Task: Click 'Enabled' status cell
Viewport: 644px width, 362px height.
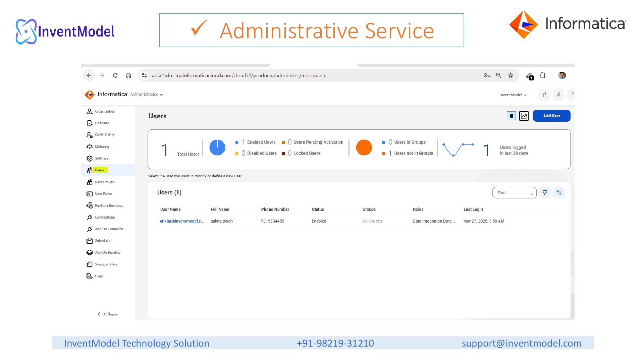Action: point(319,221)
